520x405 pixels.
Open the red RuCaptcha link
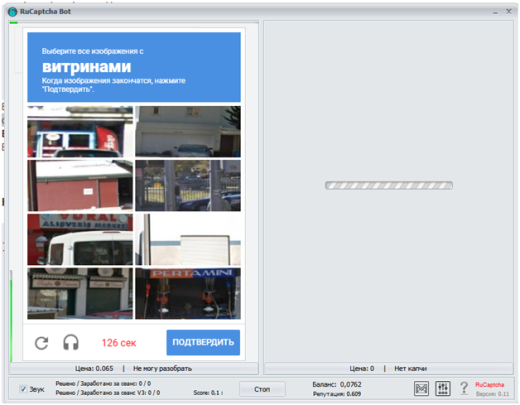pyautogui.click(x=489, y=385)
